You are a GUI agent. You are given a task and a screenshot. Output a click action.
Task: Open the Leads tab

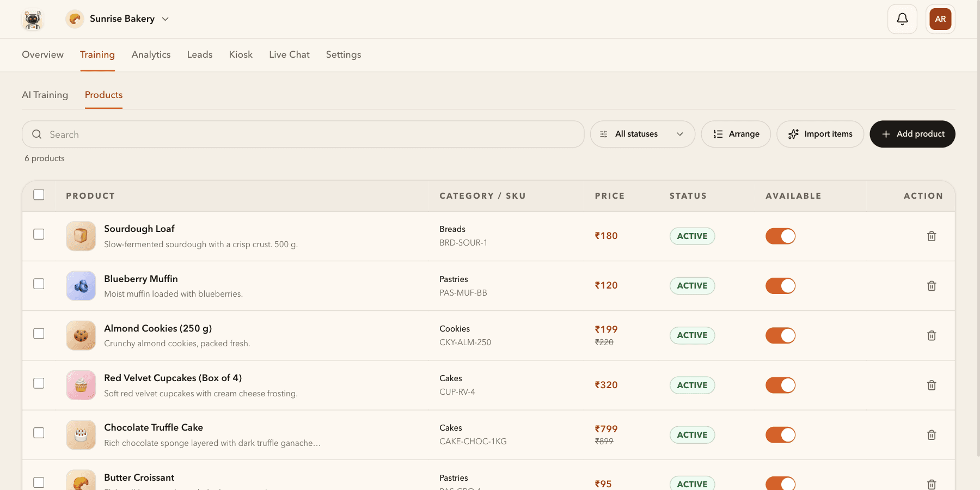coord(200,54)
